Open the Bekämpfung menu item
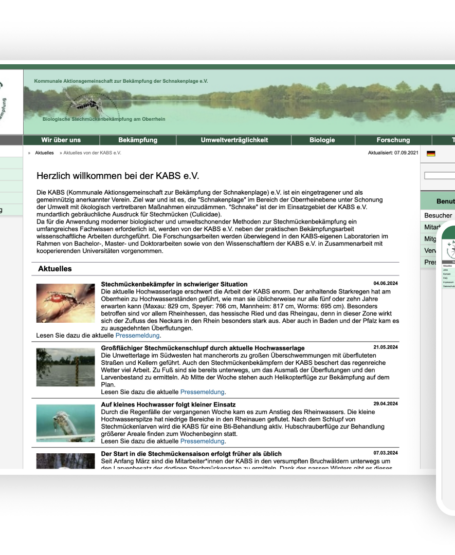 pos(138,140)
